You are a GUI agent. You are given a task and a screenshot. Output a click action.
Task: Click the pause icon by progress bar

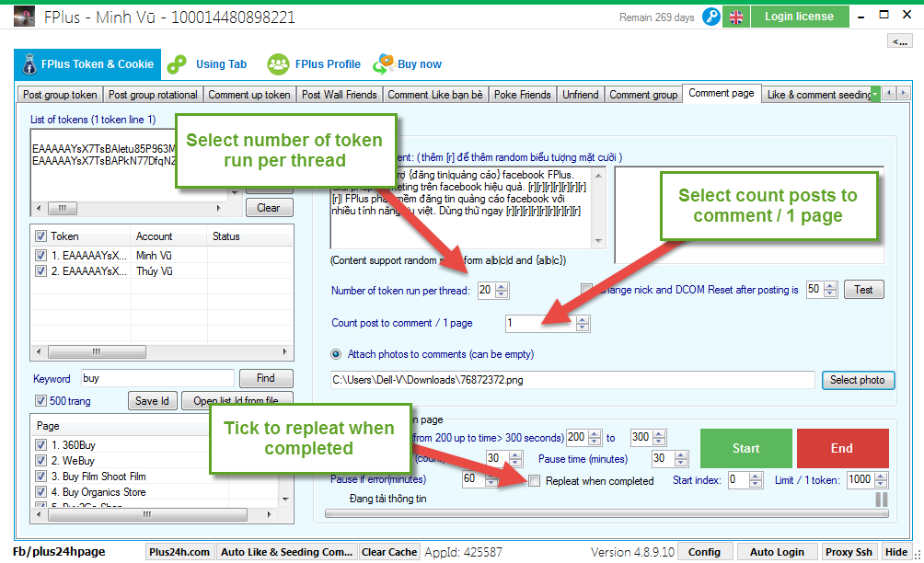881,500
